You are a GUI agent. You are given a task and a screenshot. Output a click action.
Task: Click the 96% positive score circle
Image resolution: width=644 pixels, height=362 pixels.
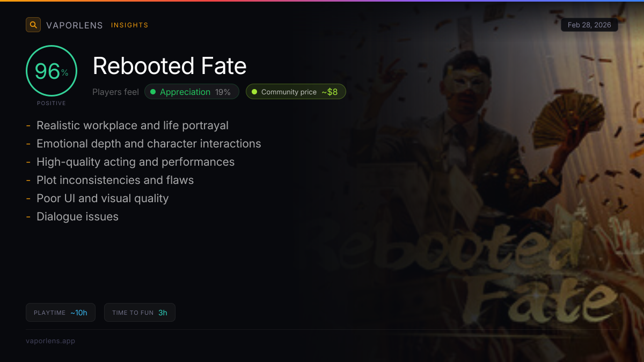(52, 71)
